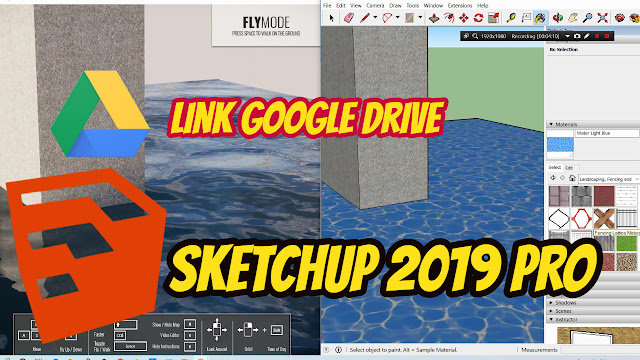Open the recorder bar dropdown arrow
This screenshot has width=640, height=360.
click(567, 36)
